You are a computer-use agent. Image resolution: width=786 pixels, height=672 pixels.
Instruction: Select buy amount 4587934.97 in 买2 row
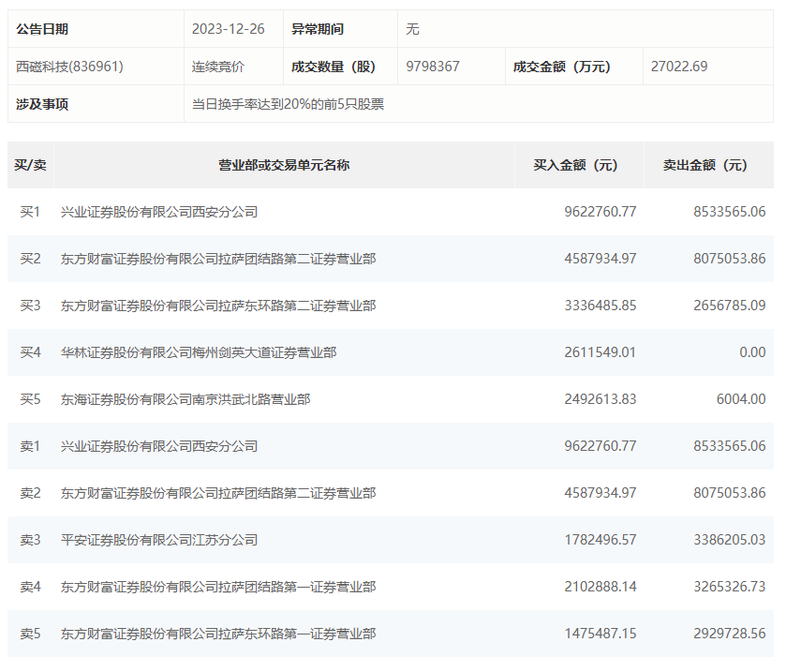pyautogui.click(x=601, y=259)
